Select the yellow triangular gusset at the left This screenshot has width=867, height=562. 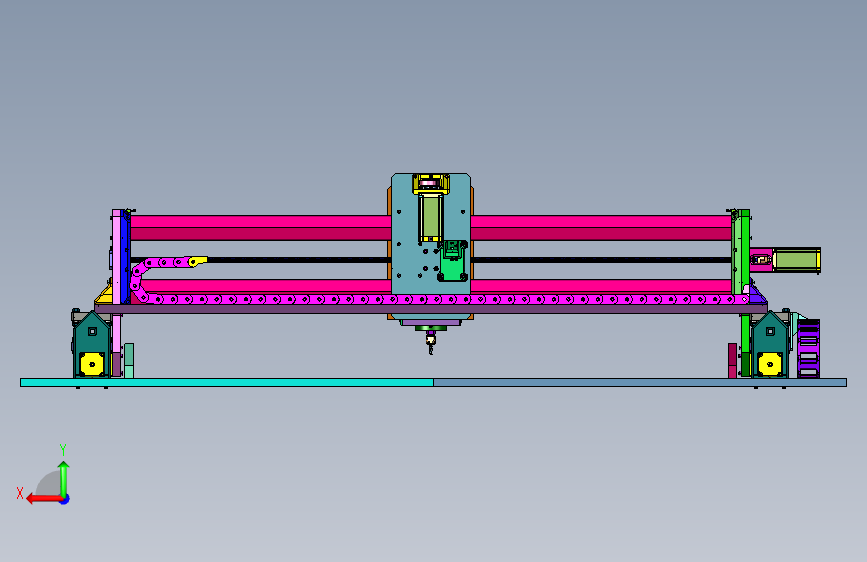pos(105,294)
